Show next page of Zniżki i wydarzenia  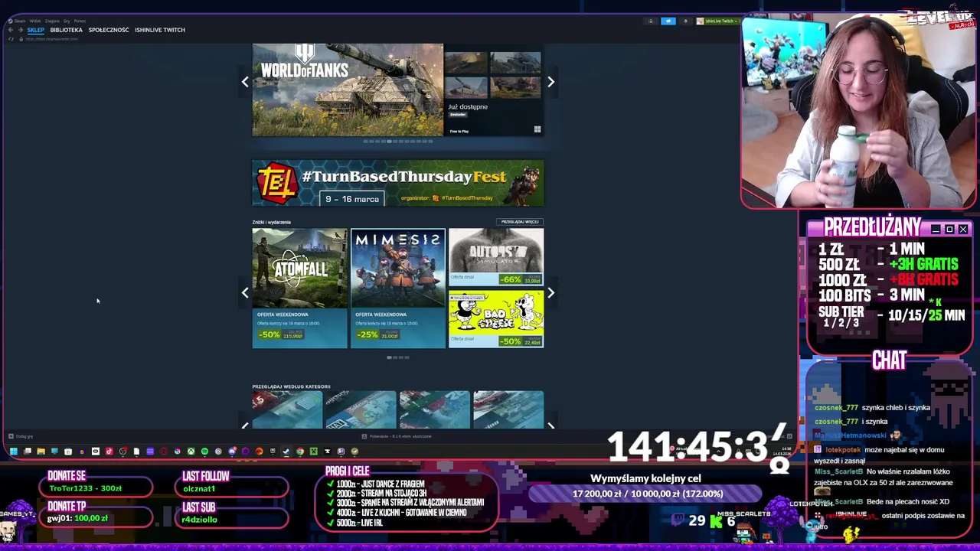(550, 292)
